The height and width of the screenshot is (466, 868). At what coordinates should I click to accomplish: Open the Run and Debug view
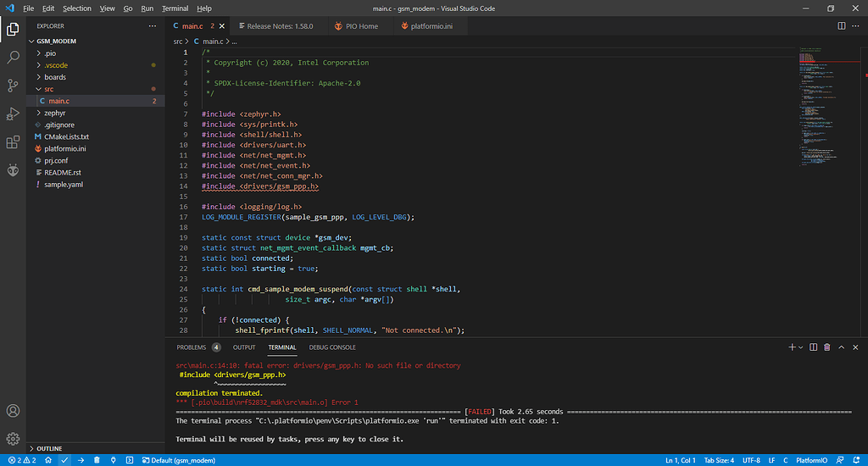tap(13, 114)
